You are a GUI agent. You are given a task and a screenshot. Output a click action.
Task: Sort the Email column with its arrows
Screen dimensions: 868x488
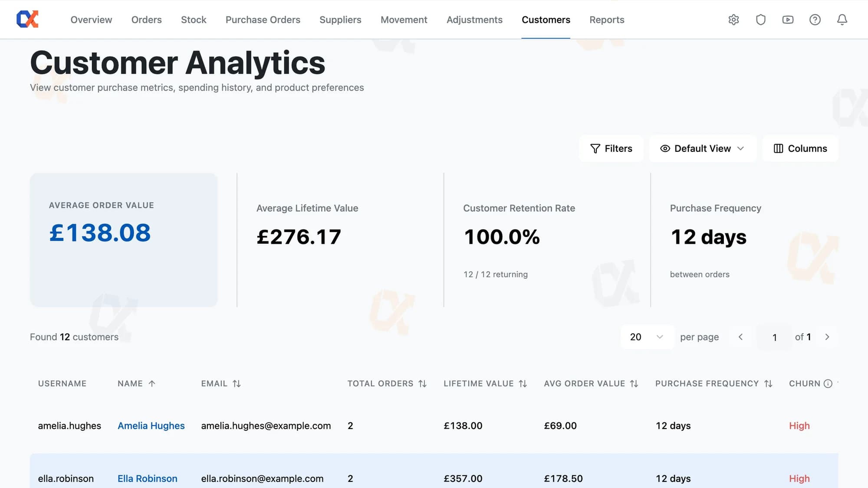tap(237, 383)
